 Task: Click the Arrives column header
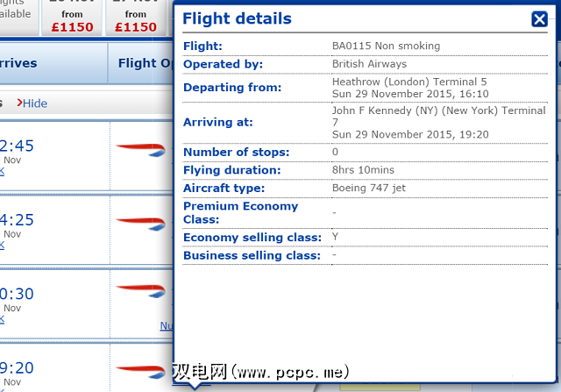(31, 63)
